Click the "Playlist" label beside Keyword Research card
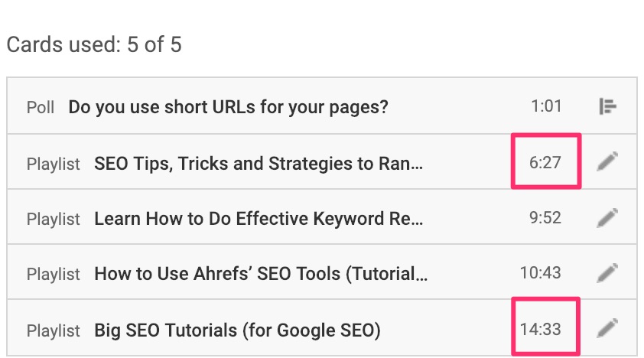644x358 pixels. tap(53, 220)
